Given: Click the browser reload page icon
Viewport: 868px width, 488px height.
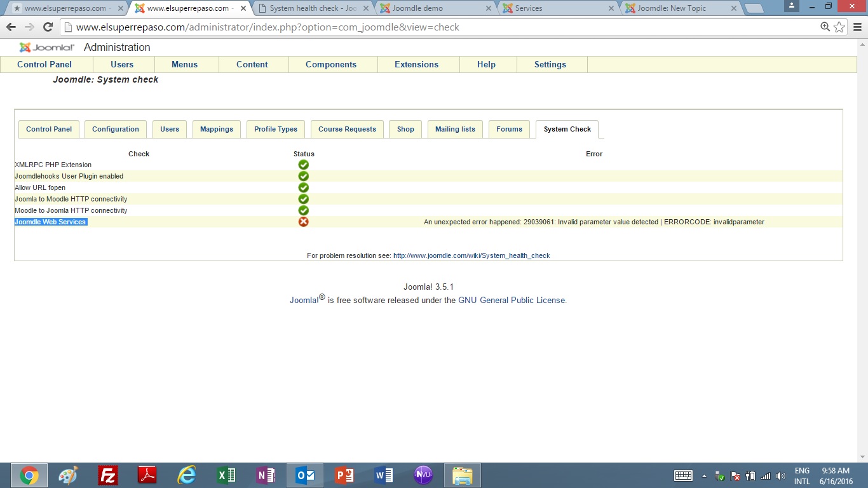Looking at the screenshot, I should pos(48,27).
